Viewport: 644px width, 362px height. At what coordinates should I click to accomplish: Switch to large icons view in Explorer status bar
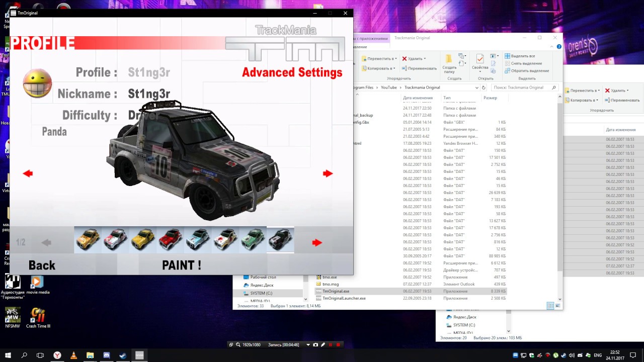coord(557,306)
